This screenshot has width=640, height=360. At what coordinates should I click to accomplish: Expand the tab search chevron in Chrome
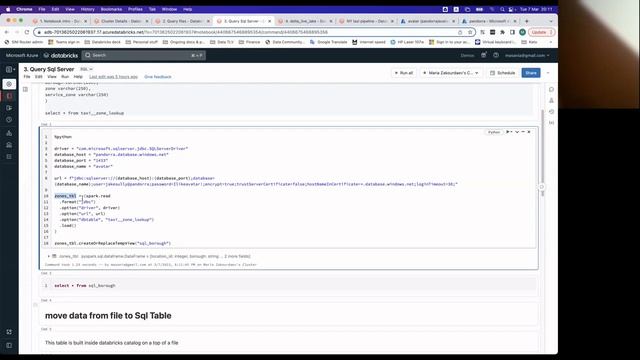[x=551, y=21]
